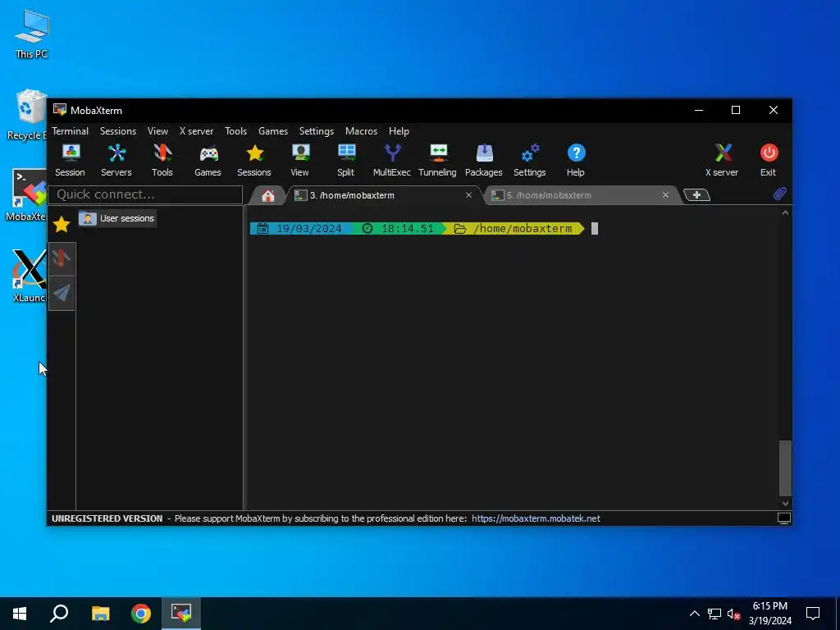The width and height of the screenshot is (840, 630).
Task: Click the red Exit power icon
Action: 769,160
